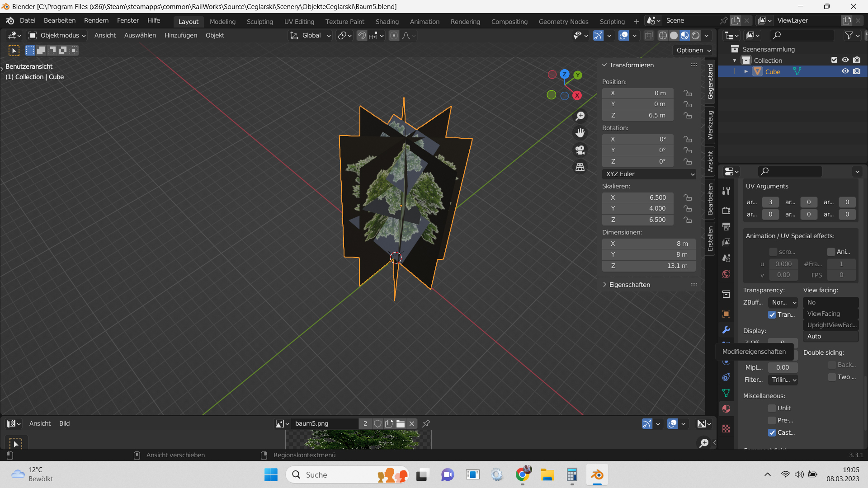Adjust the Skalieren X 6.500 field
The height and width of the screenshot is (488, 868).
[638, 197]
